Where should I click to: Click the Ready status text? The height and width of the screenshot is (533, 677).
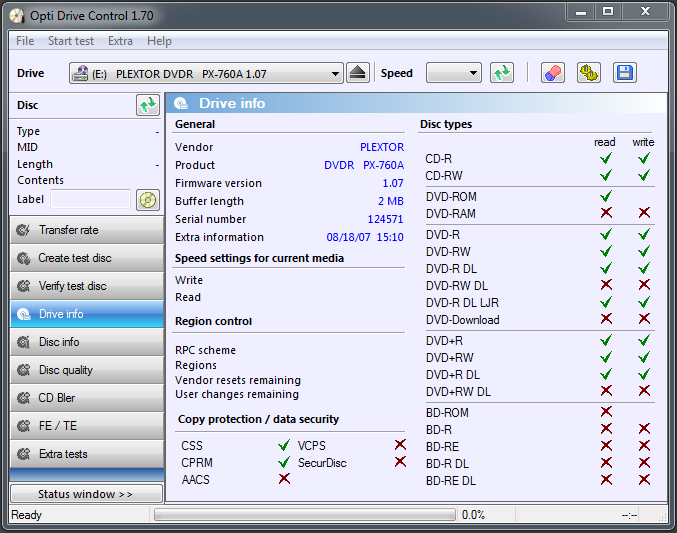26,515
